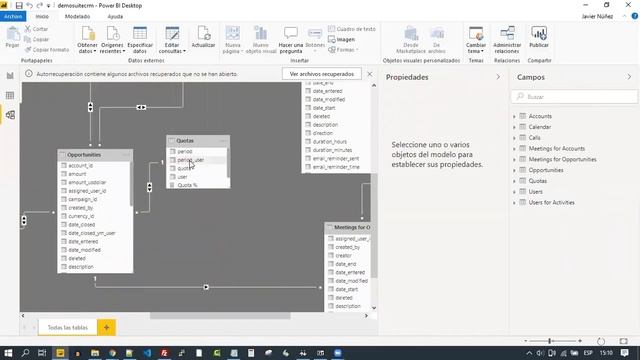Open Formas dropdown
Screen dimensions: 640x360
pyautogui.click(x=344, y=49)
